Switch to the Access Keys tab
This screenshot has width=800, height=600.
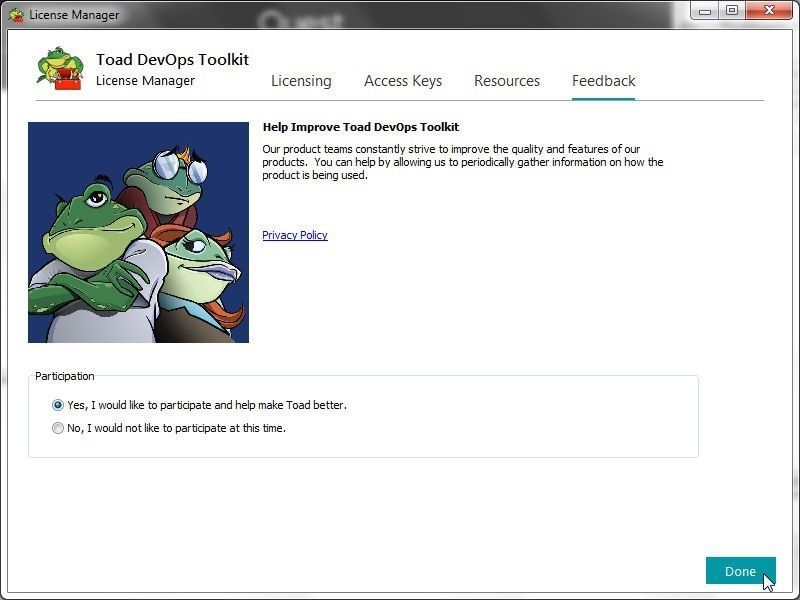pos(403,81)
